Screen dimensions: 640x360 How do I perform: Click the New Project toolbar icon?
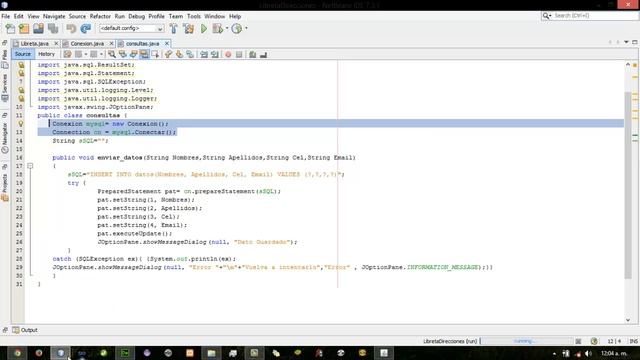(x=24, y=29)
